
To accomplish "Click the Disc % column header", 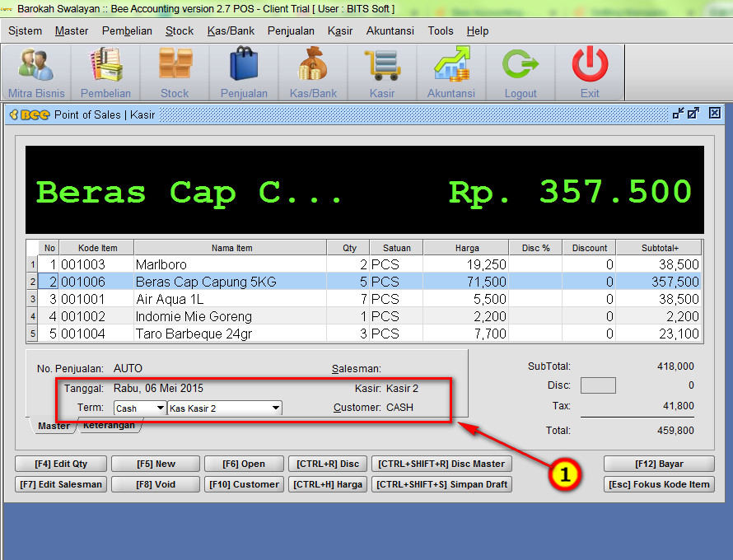I will (535, 248).
